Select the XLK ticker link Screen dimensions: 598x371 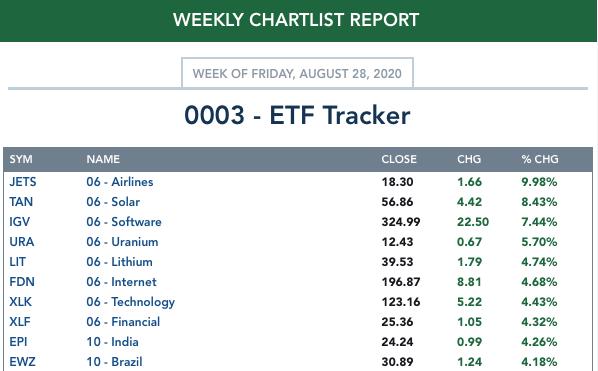click(21, 302)
